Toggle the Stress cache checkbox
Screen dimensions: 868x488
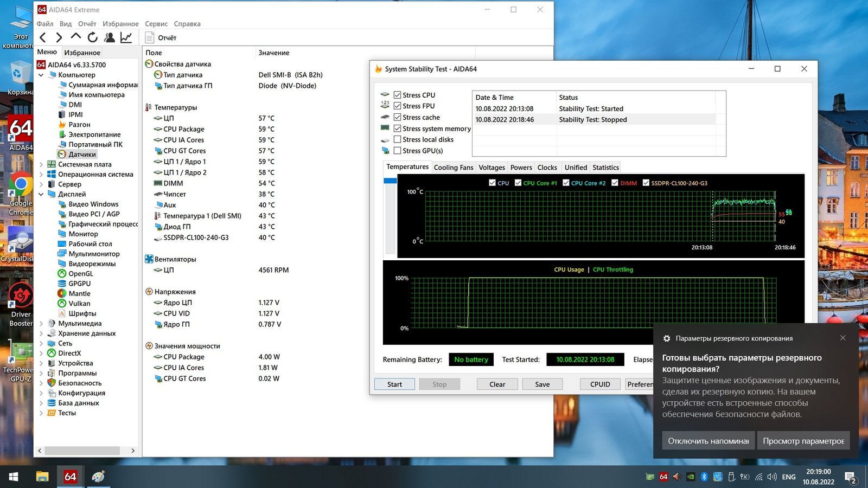pyautogui.click(x=397, y=117)
